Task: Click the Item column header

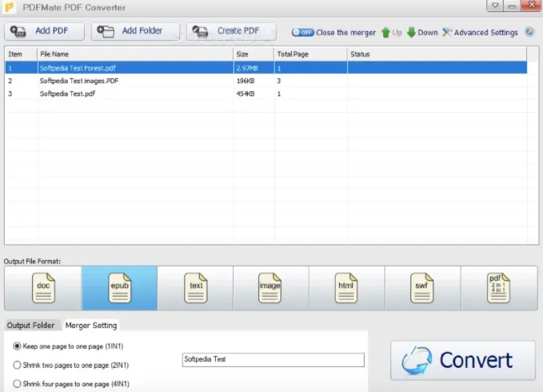Action: 21,54
